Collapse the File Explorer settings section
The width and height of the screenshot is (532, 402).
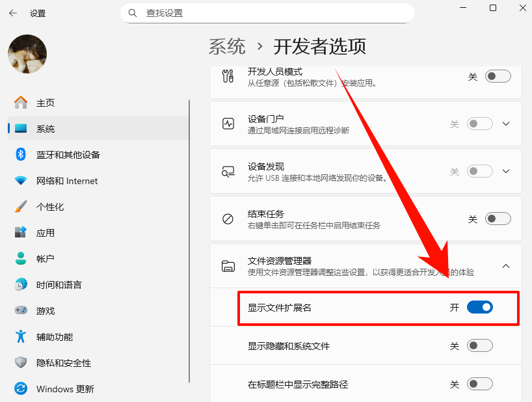pyautogui.click(x=506, y=266)
